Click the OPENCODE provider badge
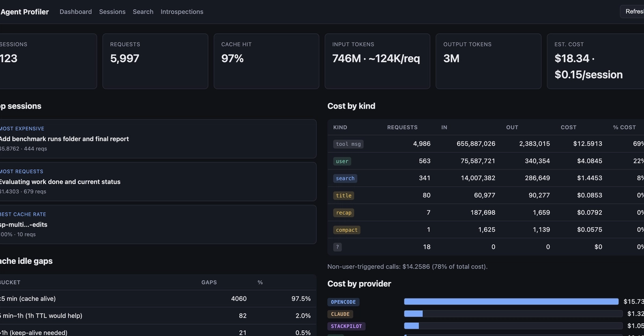The image size is (644, 336). 343,302
